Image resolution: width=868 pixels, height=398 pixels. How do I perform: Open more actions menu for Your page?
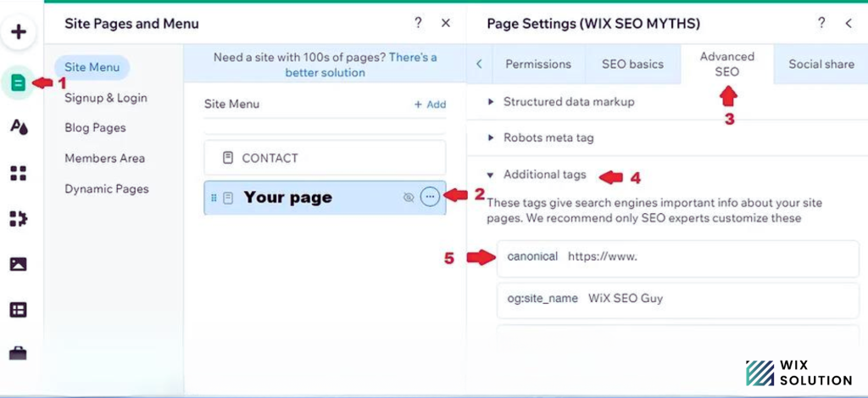(430, 197)
